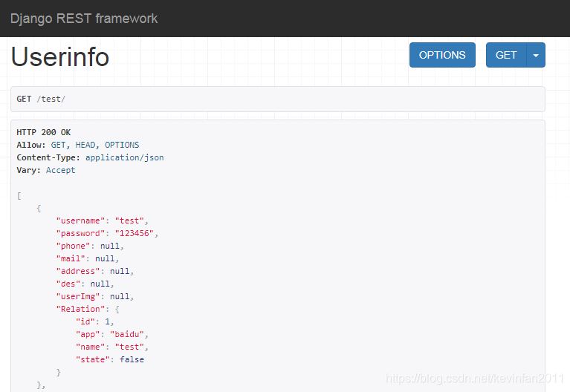Viewport: 570px width, 392px height.
Task: Click the GET button
Action: point(506,55)
